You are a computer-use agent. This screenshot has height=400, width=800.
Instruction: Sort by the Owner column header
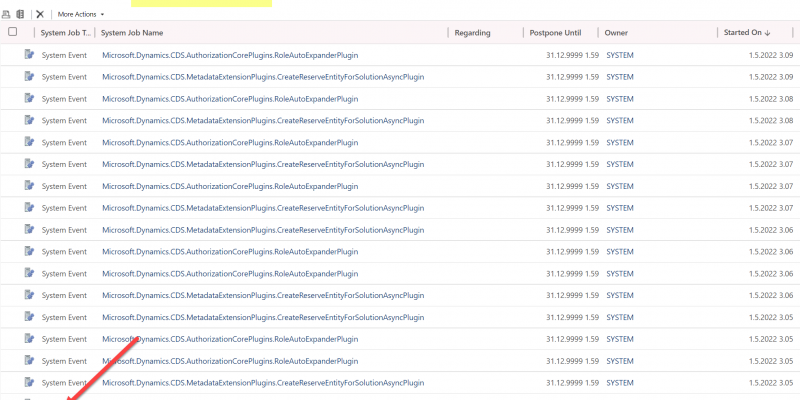[x=616, y=33]
